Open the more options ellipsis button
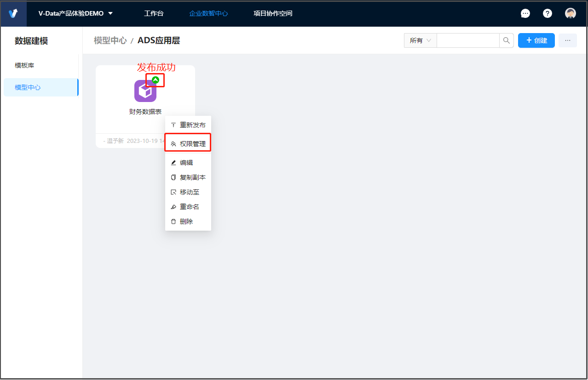The width and height of the screenshot is (588, 380). click(567, 40)
